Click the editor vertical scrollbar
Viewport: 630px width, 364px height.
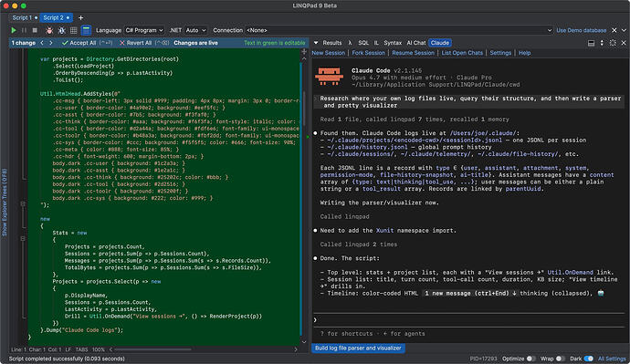pos(304,109)
